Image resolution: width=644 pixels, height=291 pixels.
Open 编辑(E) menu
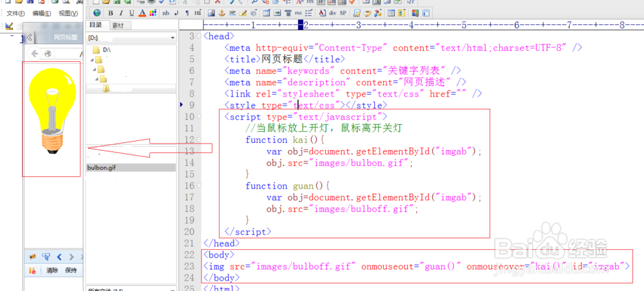[x=42, y=13]
